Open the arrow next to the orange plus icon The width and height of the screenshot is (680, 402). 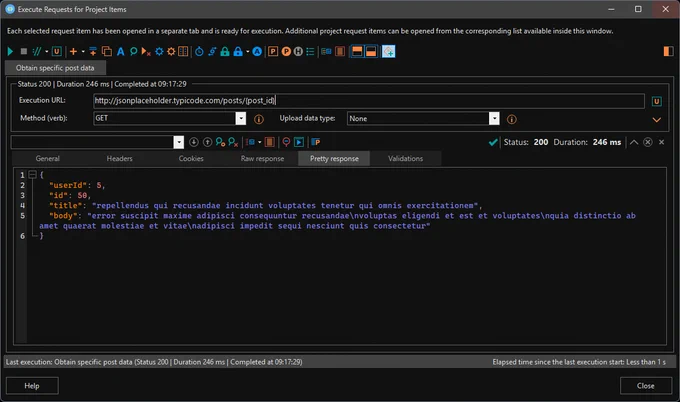pyautogui.click(x=83, y=52)
